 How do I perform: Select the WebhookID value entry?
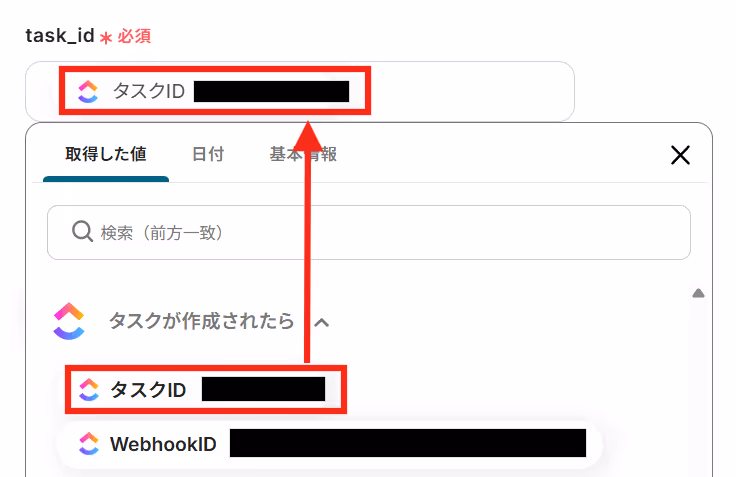(330, 444)
